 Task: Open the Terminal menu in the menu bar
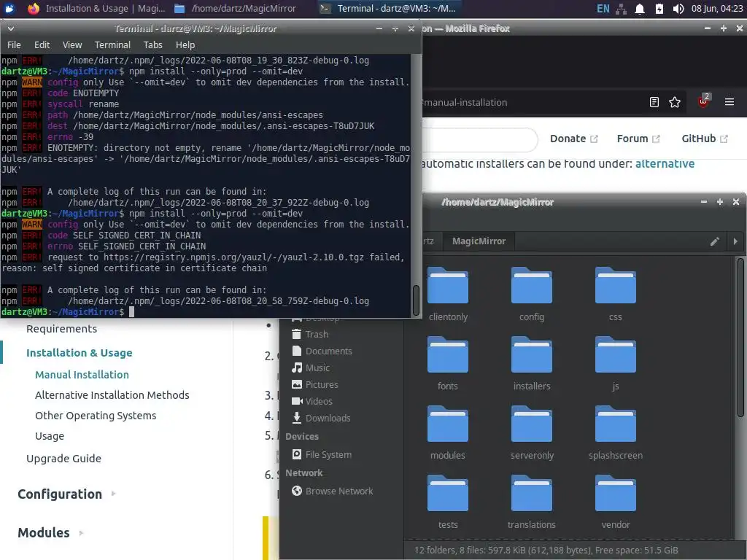[x=112, y=44]
